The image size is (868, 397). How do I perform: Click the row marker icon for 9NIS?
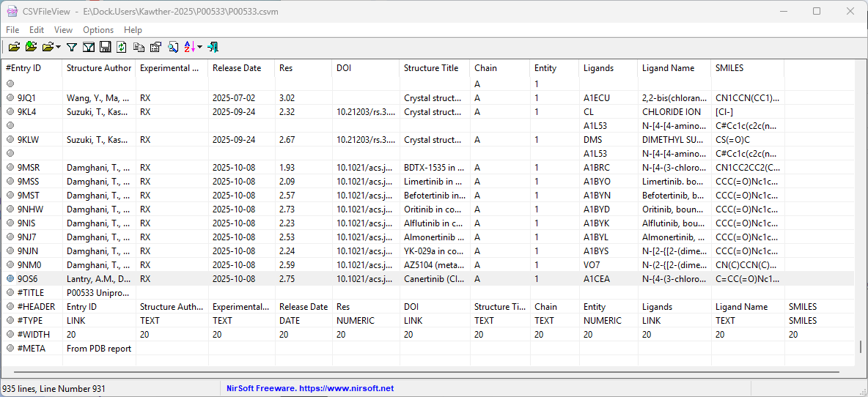coord(10,223)
